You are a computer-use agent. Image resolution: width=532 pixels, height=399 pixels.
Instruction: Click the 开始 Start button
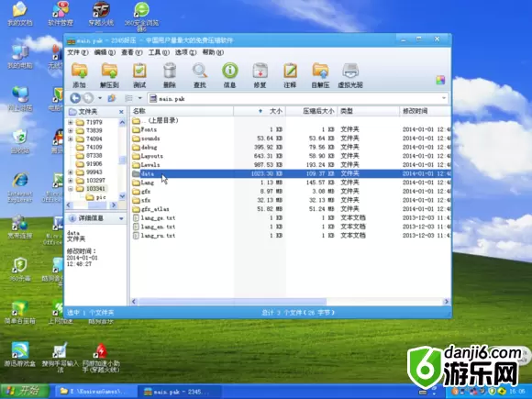coord(25,391)
